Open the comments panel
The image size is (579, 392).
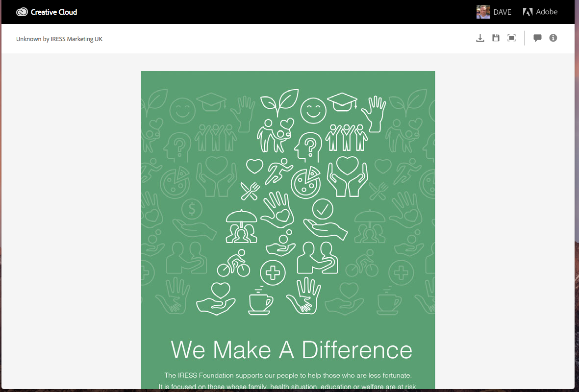pyautogui.click(x=537, y=38)
